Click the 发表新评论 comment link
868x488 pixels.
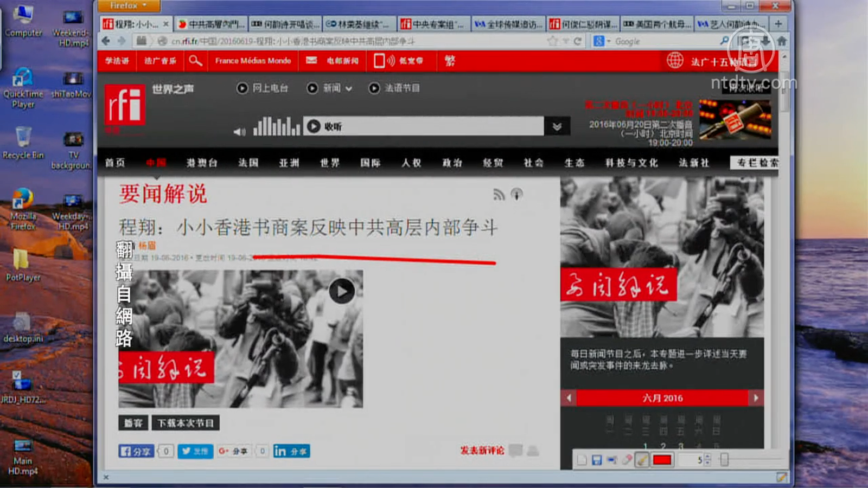tap(482, 451)
